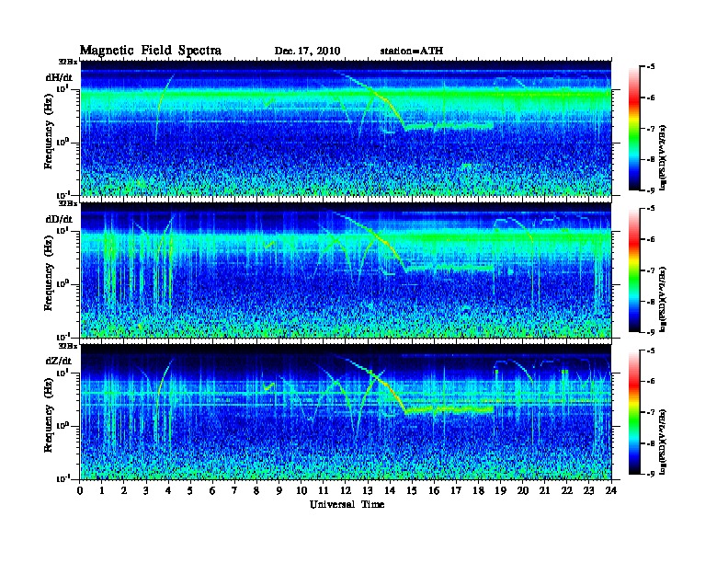Screen dimensions: 728x563
Task: Click the log PSD label beside top color bar
Action: [x=664, y=157]
